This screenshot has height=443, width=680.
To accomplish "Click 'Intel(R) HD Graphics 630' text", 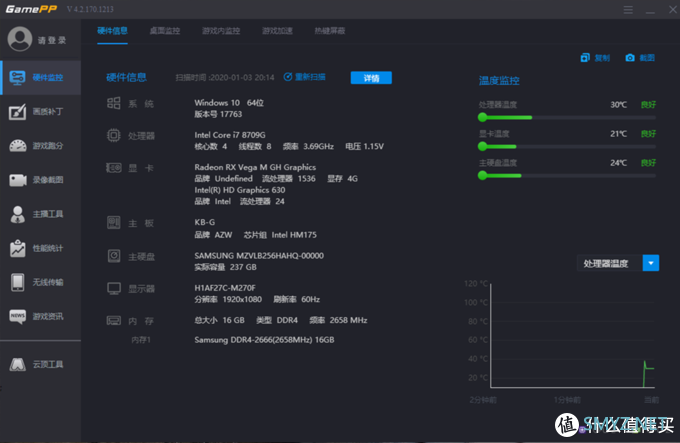I will [239, 190].
